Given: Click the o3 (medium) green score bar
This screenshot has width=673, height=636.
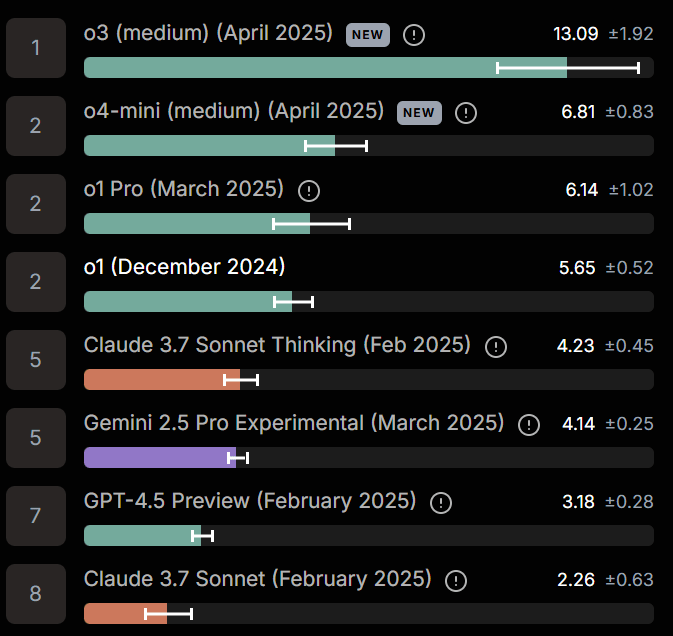Looking at the screenshot, I should pyautogui.click(x=290, y=68).
